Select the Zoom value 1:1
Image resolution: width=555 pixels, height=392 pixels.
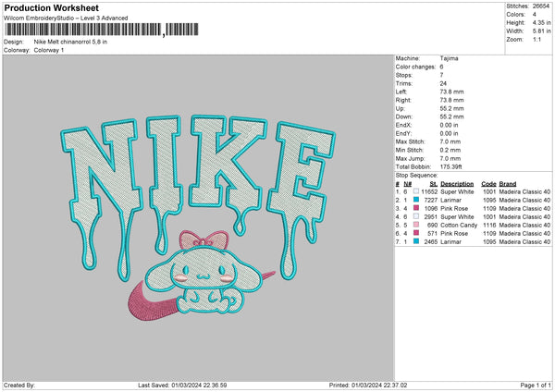(536, 39)
